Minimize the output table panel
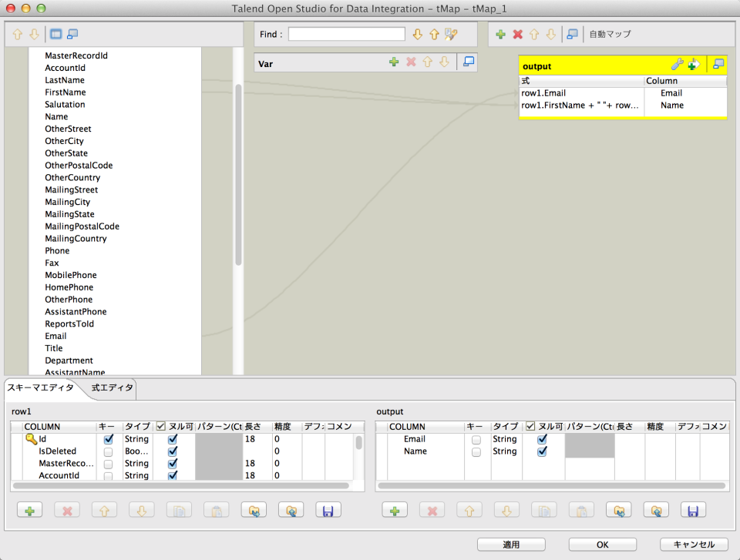This screenshot has height=560, width=740. (x=718, y=65)
